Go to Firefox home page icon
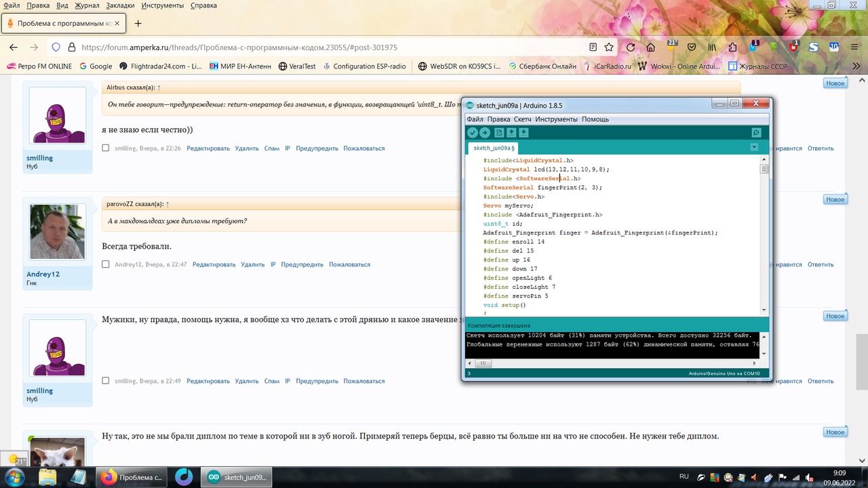The height and width of the screenshot is (488, 868). tap(651, 47)
